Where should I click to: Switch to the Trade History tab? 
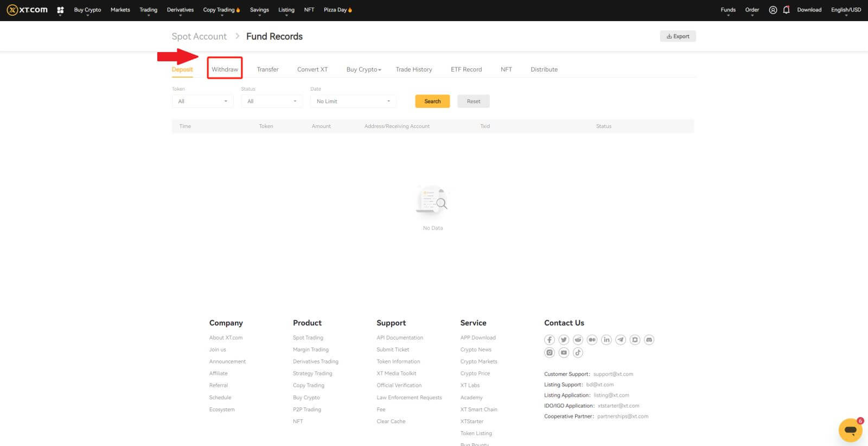[414, 69]
